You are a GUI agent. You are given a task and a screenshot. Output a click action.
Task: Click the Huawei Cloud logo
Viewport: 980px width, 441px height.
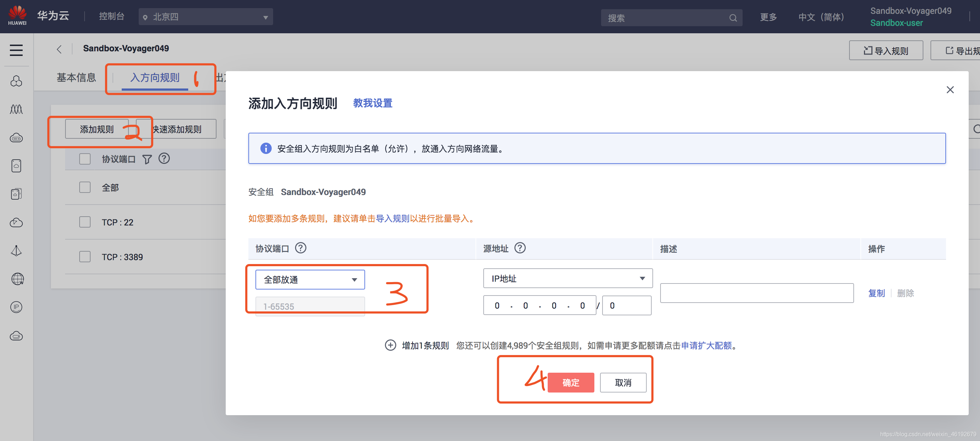(17, 15)
